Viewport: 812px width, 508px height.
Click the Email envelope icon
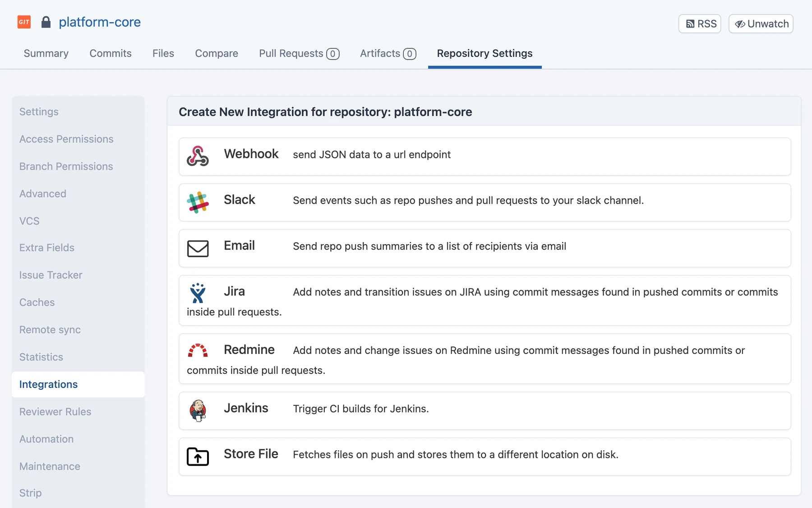[x=198, y=248]
